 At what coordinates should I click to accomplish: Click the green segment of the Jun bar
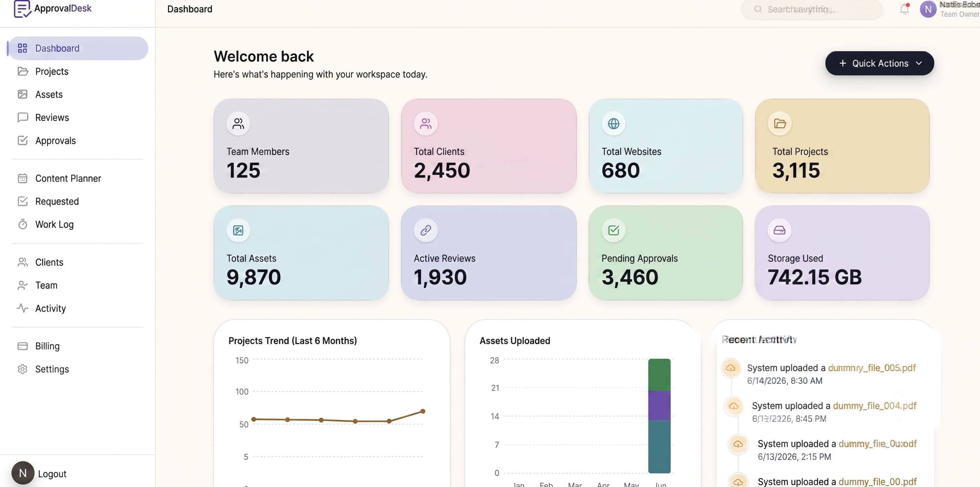point(659,375)
